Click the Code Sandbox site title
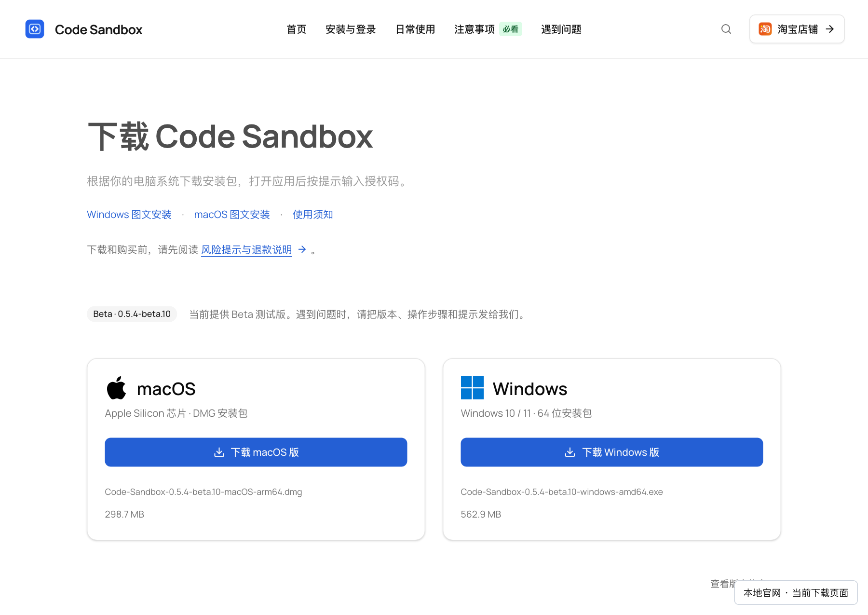The image size is (868, 615). (x=98, y=29)
